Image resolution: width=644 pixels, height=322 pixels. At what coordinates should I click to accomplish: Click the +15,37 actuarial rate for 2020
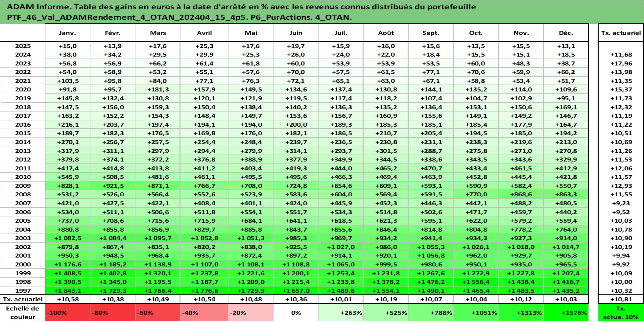pyautogui.click(x=621, y=89)
